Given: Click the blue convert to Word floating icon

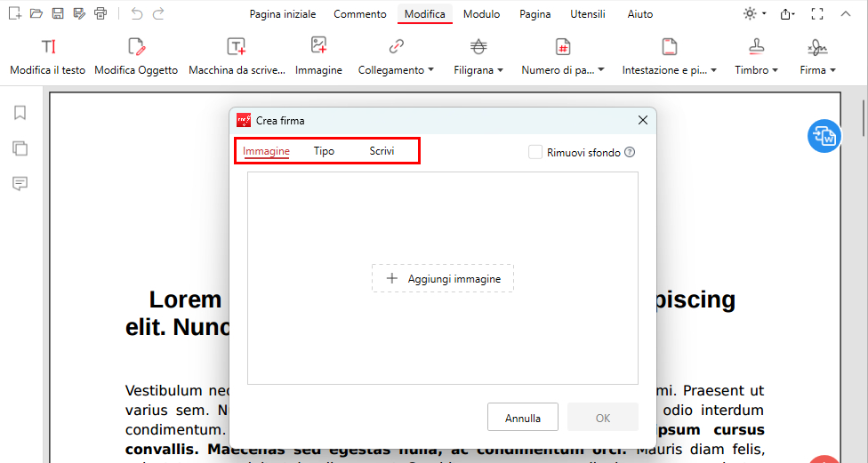Looking at the screenshot, I should (x=824, y=136).
